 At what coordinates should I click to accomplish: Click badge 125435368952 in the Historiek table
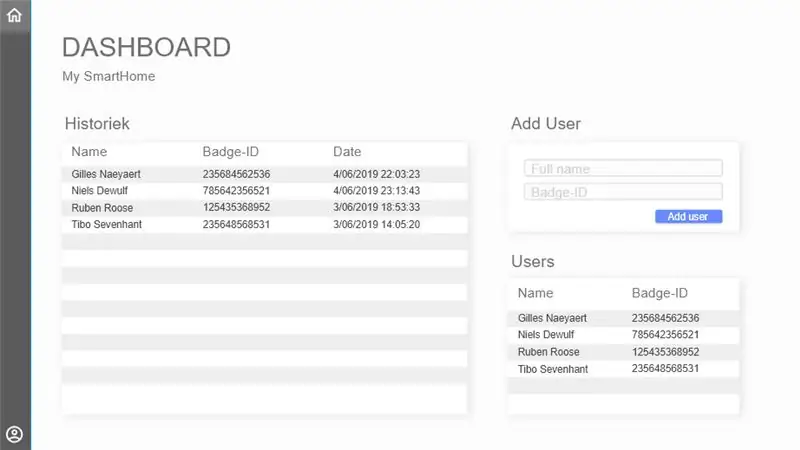tap(236, 207)
